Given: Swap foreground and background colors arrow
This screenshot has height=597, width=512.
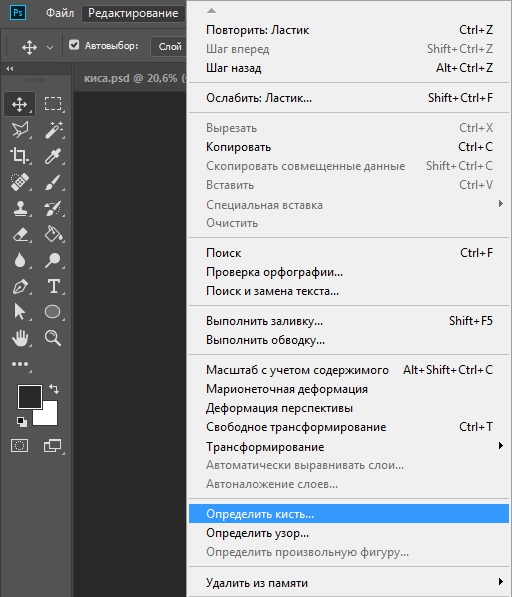Looking at the screenshot, I should pos(54,389).
